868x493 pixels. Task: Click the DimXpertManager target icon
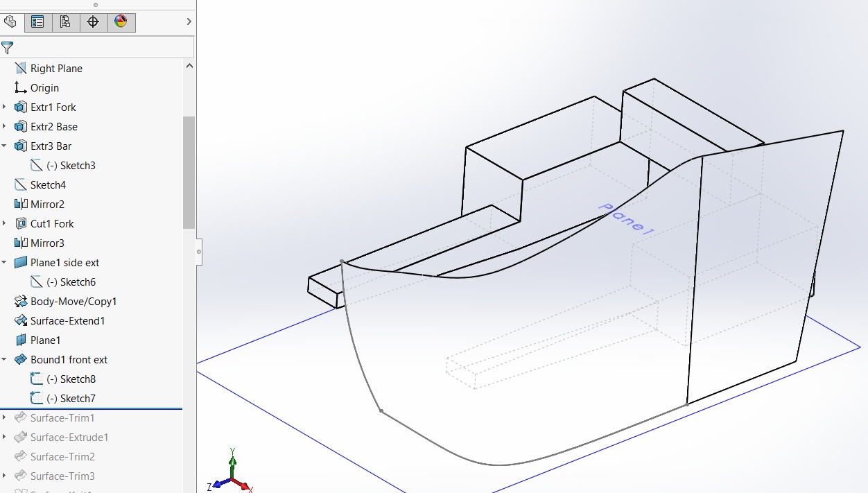[93, 21]
